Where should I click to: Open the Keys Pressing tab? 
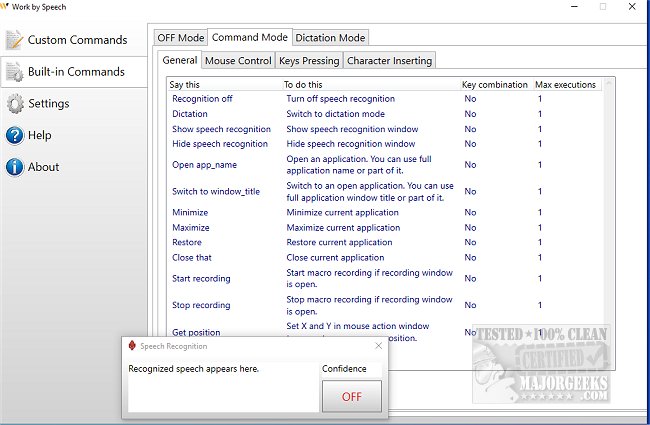(309, 61)
